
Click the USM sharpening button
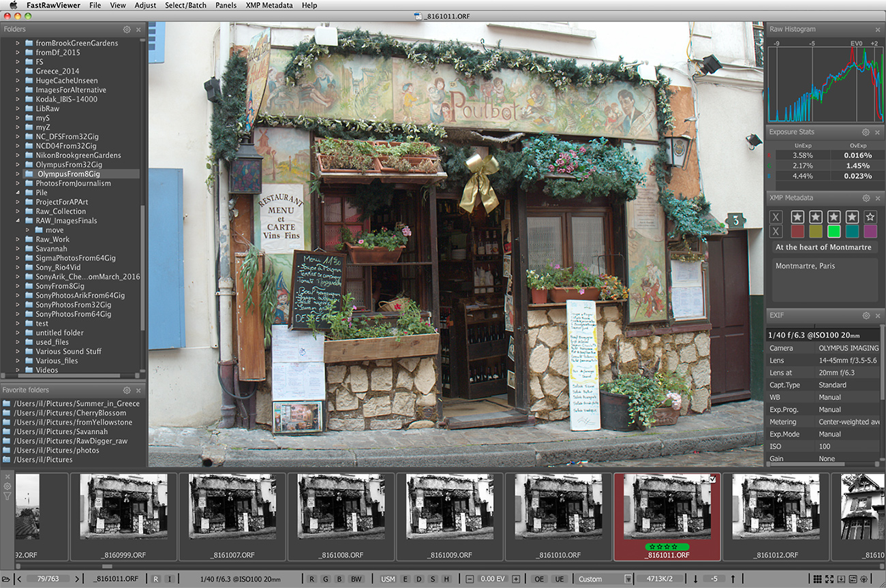[388, 579]
